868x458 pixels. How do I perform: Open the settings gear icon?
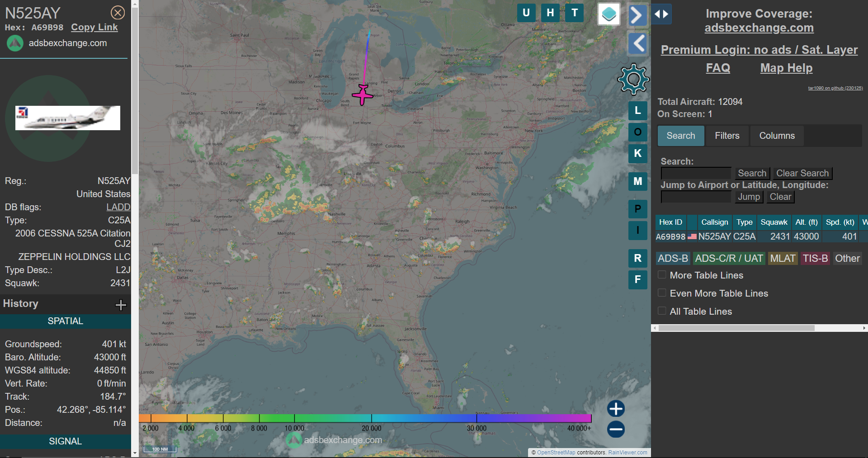(633, 79)
